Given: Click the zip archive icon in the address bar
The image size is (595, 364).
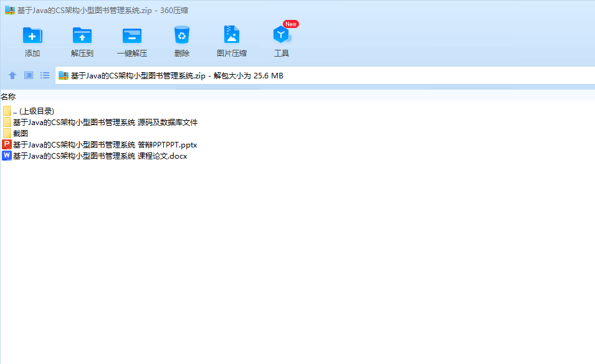Looking at the screenshot, I should pyautogui.click(x=64, y=76).
